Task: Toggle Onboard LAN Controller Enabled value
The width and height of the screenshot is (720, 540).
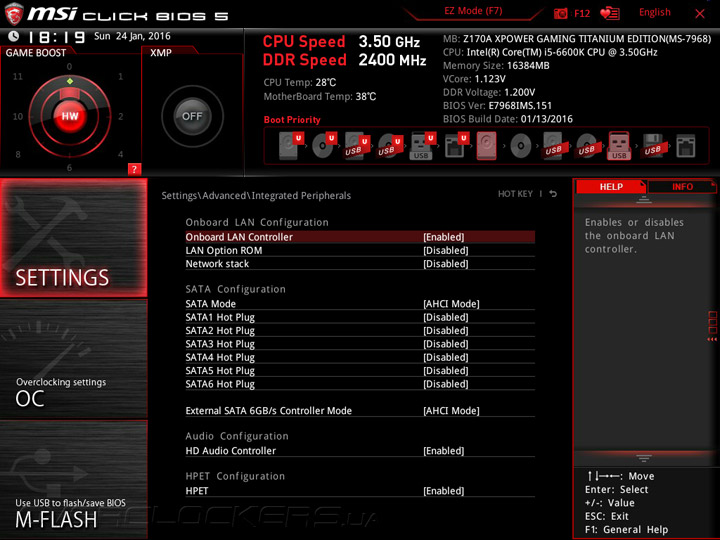Action: (x=444, y=237)
